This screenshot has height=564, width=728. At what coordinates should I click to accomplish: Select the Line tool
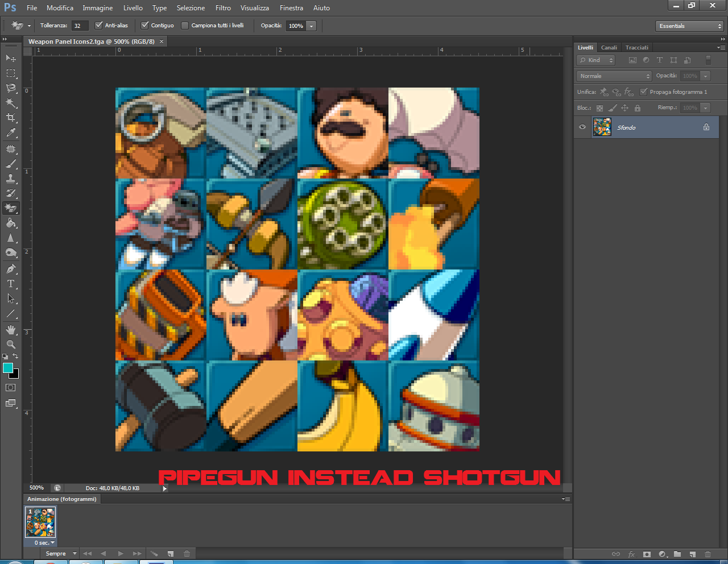pos(11,313)
